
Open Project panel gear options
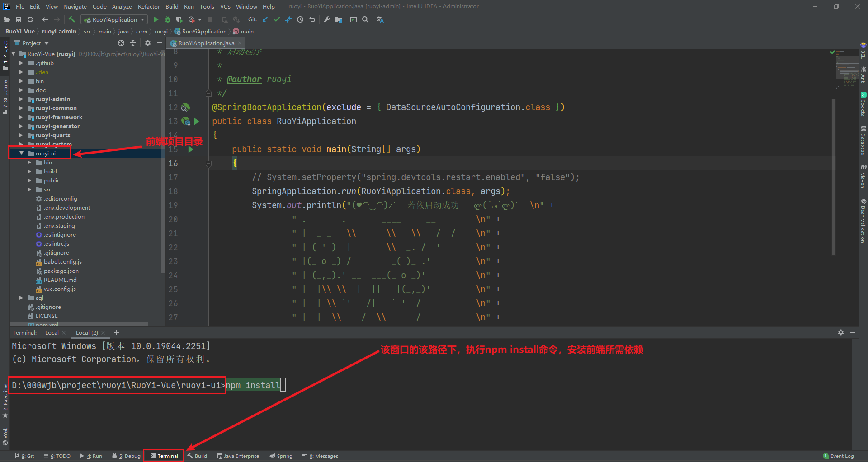pos(148,43)
